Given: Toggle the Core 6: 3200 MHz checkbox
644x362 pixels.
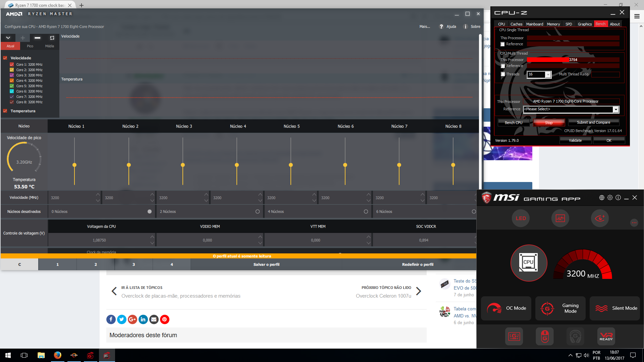Looking at the screenshot, I should [12, 91].
